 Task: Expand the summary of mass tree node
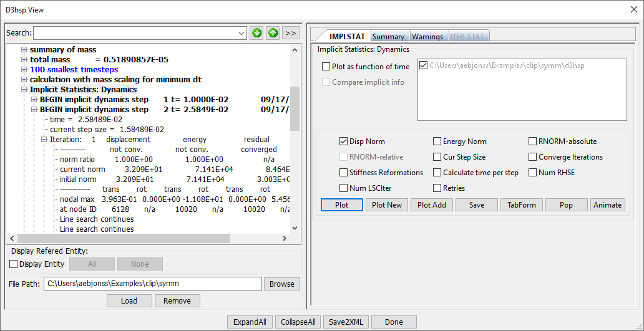(x=24, y=49)
